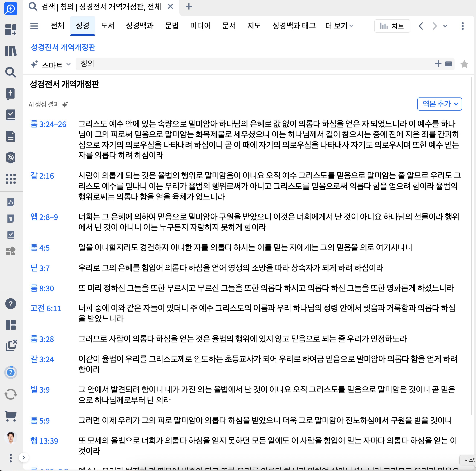Select the 성경백과 tab
Viewport: 476px width, 471px height.
[x=140, y=26]
